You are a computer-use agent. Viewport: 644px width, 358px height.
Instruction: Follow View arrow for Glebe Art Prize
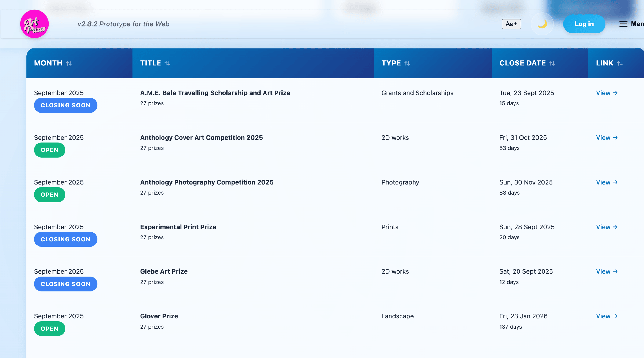(x=607, y=271)
